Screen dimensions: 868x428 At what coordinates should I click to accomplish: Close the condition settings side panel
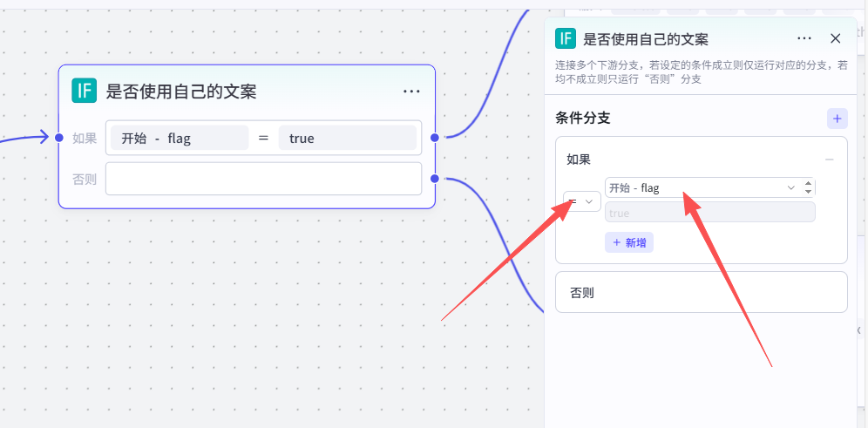835,39
